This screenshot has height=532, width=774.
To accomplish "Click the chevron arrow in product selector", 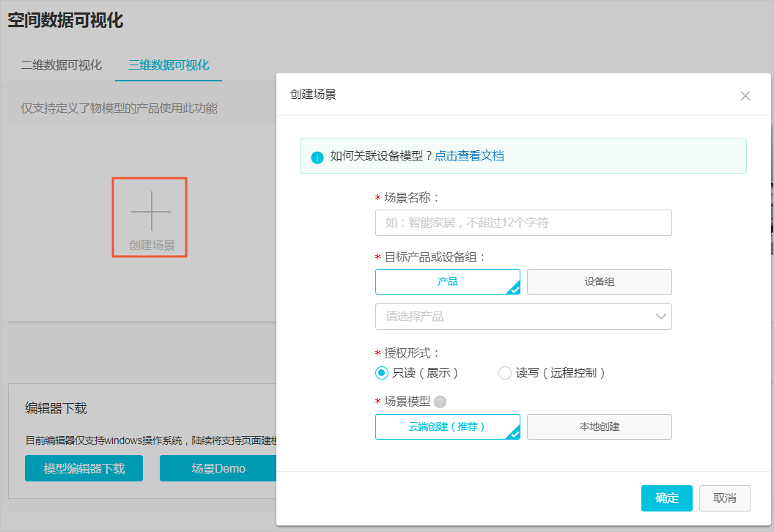I will point(661,317).
